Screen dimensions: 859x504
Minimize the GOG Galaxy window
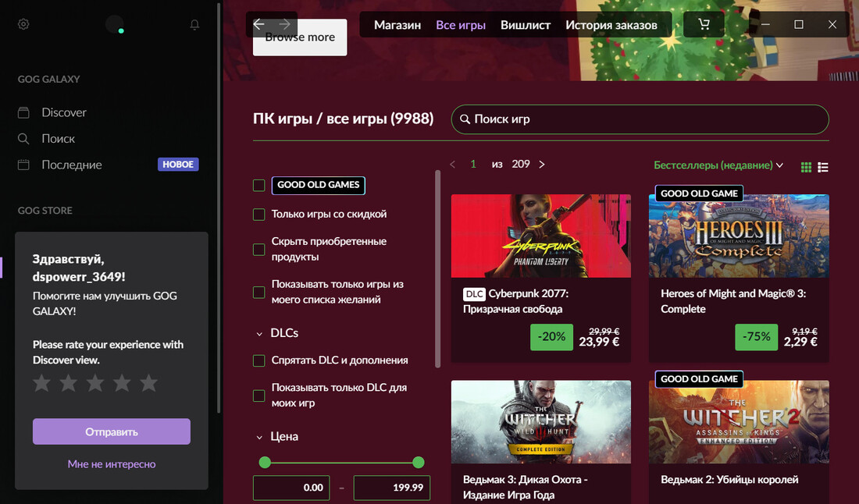pyautogui.click(x=765, y=25)
